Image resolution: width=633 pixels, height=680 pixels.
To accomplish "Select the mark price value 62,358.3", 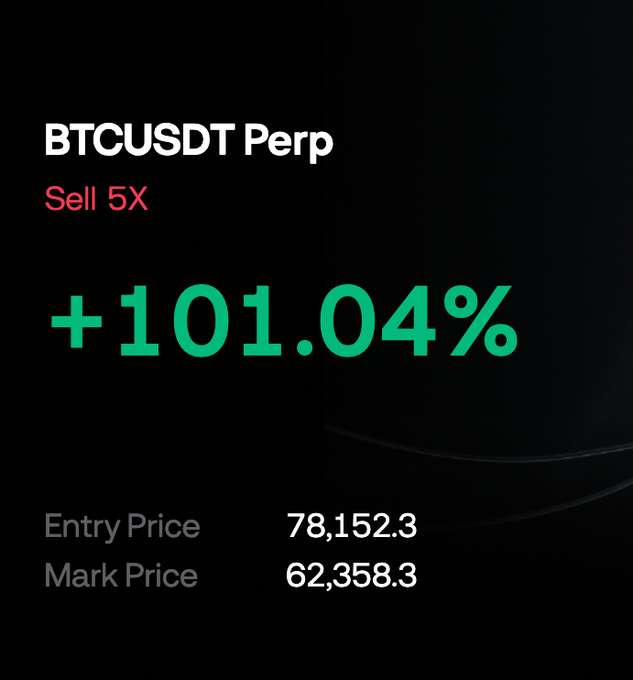I will pyautogui.click(x=352, y=575).
